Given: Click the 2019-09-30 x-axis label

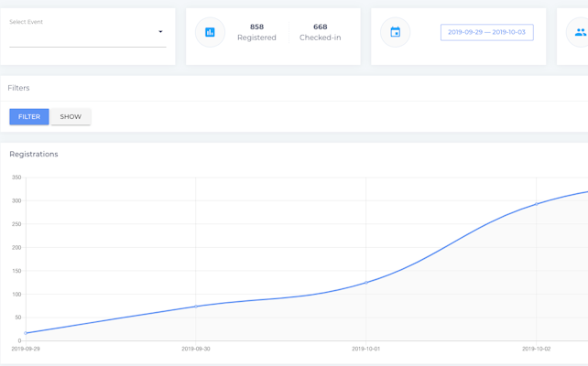Looking at the screenshot, I should coord(196,349).
